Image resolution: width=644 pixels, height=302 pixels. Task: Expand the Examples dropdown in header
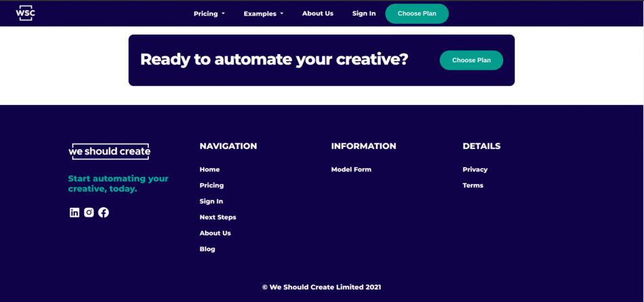(x=264, y=14)
